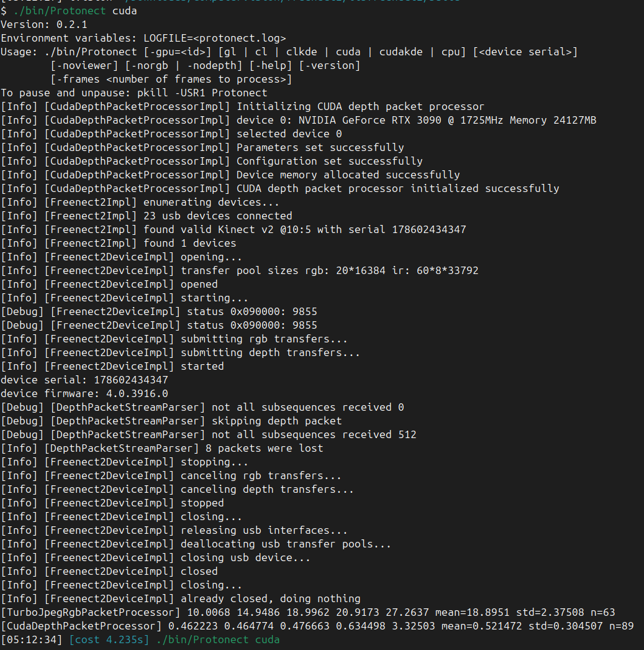Viewport: 644px width, 650px height.
Task: Click the 'canceling depth transfers...' line
Action: coord(177,490)
